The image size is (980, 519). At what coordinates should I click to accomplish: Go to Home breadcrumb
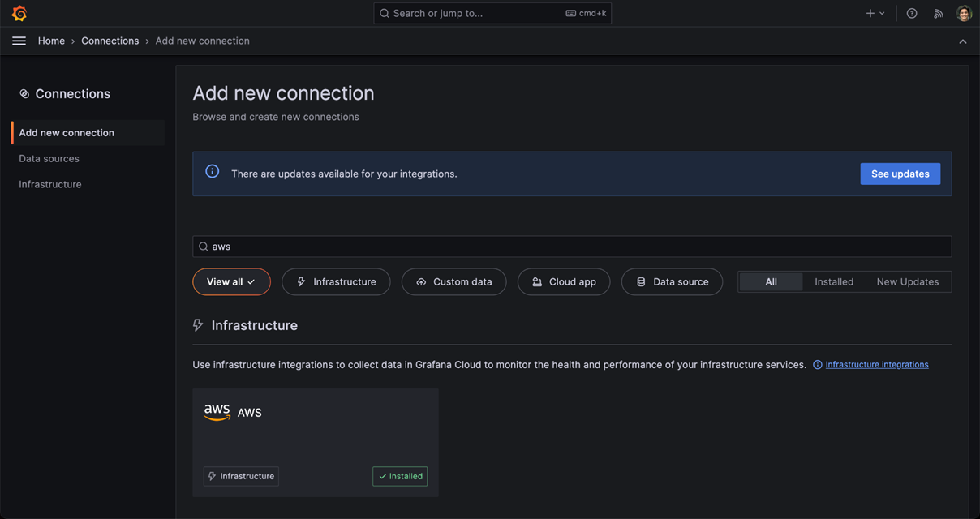point(51,41)
